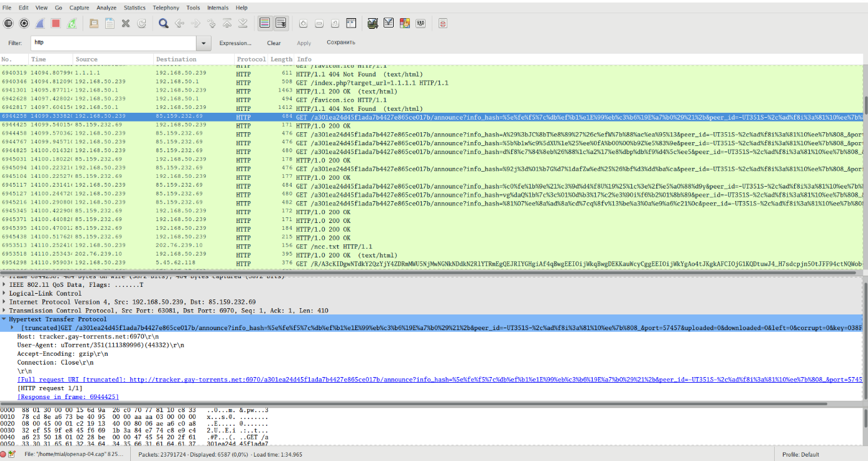Jump to last packet icon

pos(243,23)
